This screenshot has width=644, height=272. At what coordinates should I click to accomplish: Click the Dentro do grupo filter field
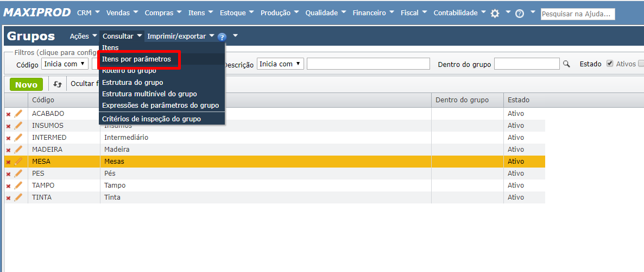tap(527, 64)
